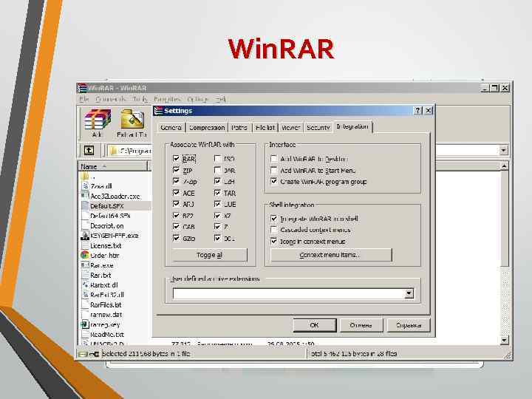Toggle the BZ2 association checkbox
Viewport: 532px width, 399px height.
[x=176, y=216]
